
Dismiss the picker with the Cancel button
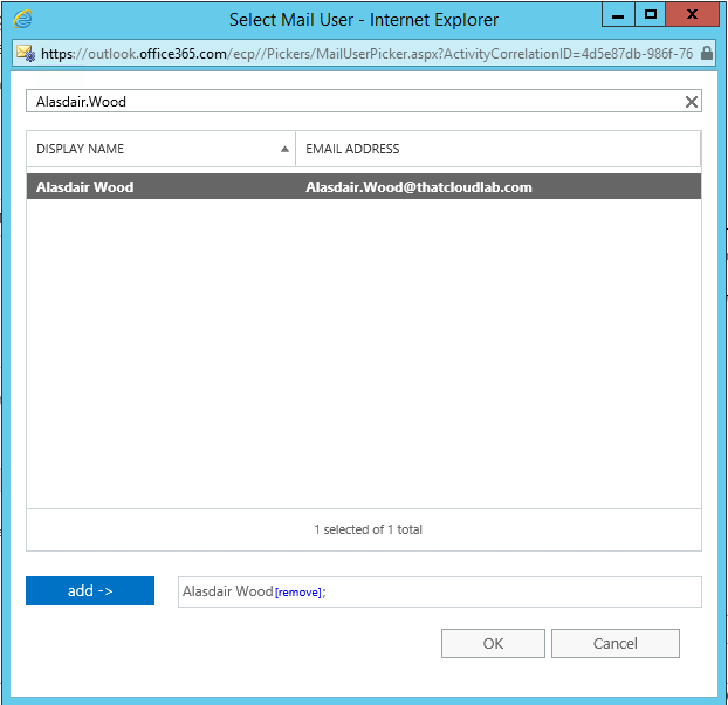pyautogui.click(x=615, y=644)
